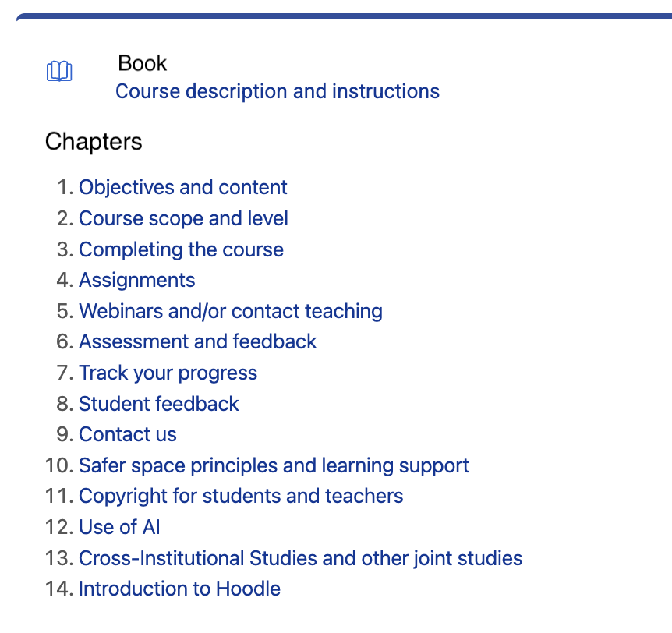Open the Use of AI chapter

pyautogui.click(x=119, y=527)
